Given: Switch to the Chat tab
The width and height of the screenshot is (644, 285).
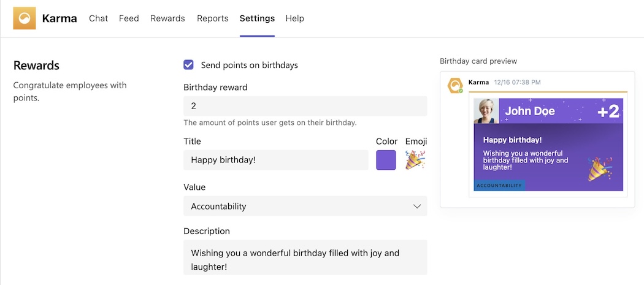Looking at the screenshot, I should [x=98, y=18].
